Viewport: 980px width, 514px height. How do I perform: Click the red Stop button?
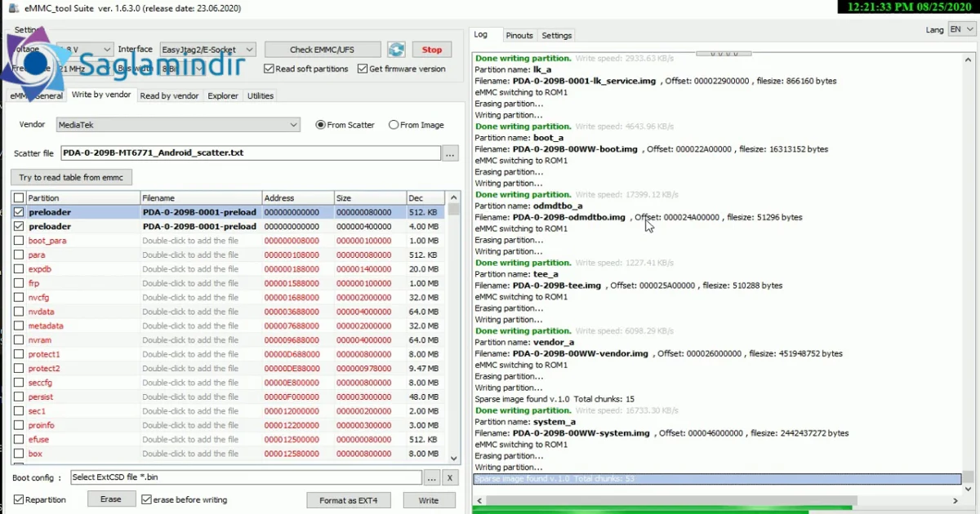pyautogui.click(x=432, y=50)
